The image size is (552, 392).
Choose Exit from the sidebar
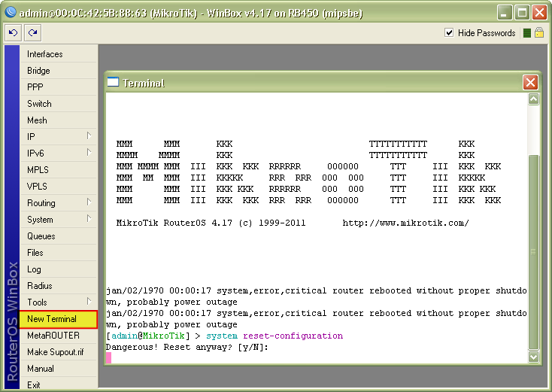(59, 384)
